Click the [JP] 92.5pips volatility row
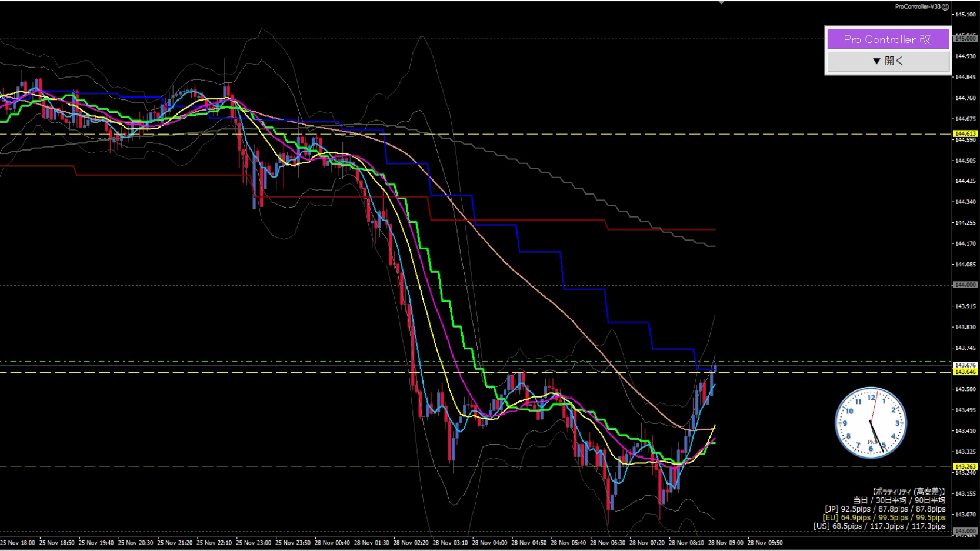This screenshot has height=551, width=980. [x=885, y=509]
